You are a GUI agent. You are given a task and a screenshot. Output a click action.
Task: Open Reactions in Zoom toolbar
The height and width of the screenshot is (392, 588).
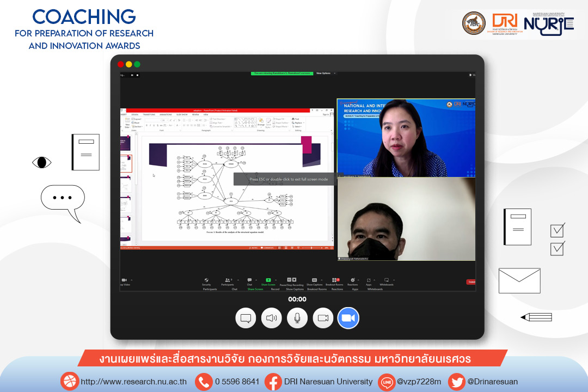[352, 281]
